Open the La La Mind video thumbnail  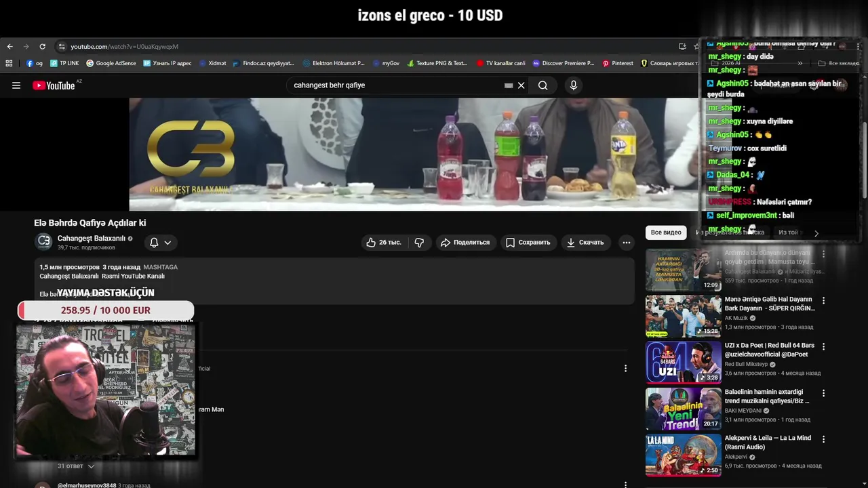pyautogui.click(x=683, y=455)
